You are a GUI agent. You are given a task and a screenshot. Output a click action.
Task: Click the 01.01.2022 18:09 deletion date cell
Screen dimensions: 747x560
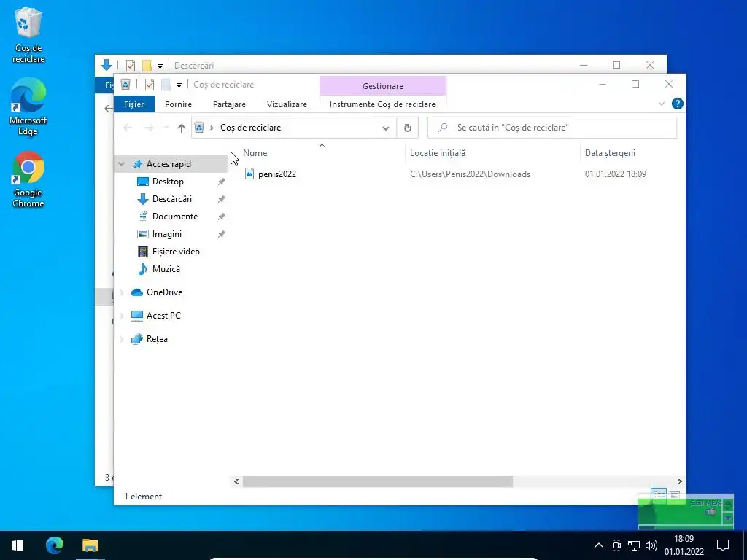(616, 174)
